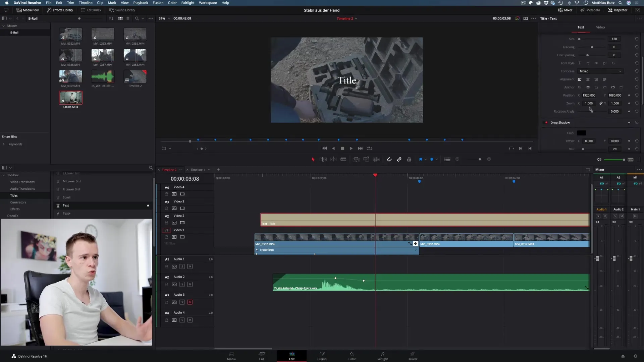The height and width of the screenshot is (362, 644).
Task: Click the play button under viewer
Action: pyautogui.click(x=351, y=148)
